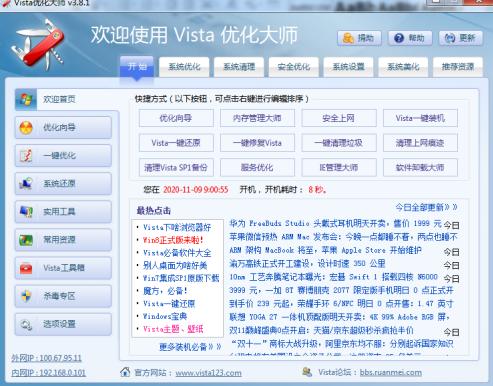Screen dimensions: 493x386
Task: Open the 系统清理 tab
Action: click(239, 67)
